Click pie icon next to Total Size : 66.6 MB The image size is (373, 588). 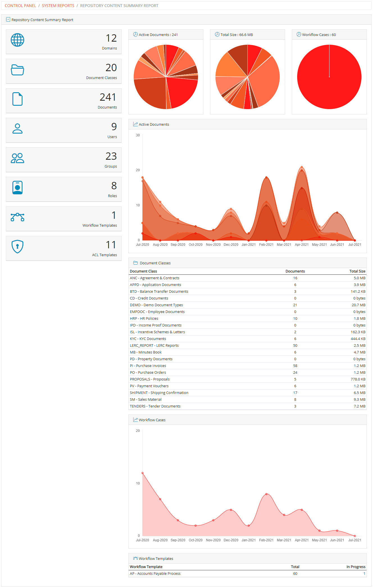point(217,34)
